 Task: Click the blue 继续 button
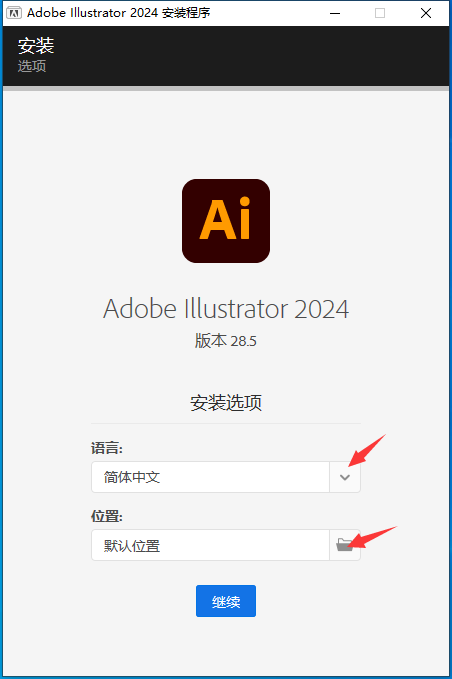[226, 601]
